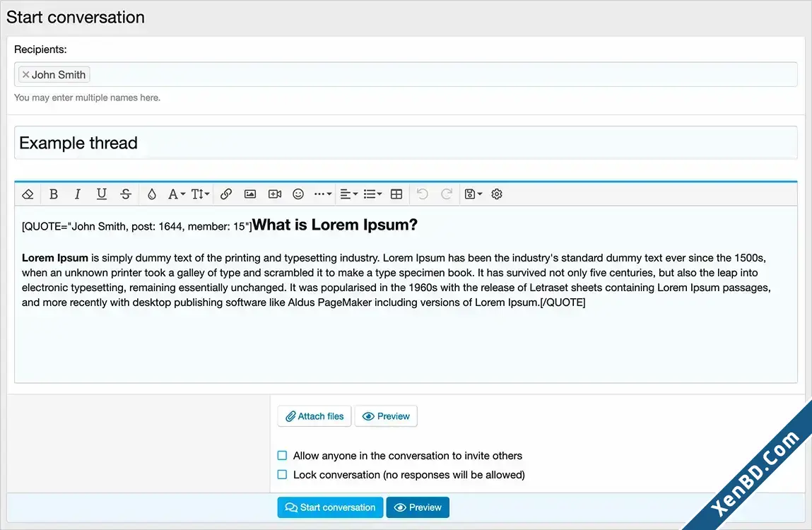
Task: Click the Start conversation button
Action: pos(331,507)
